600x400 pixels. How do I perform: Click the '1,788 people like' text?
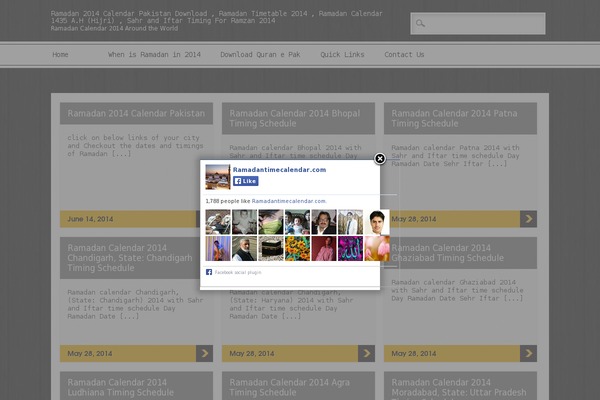point(228,201)
